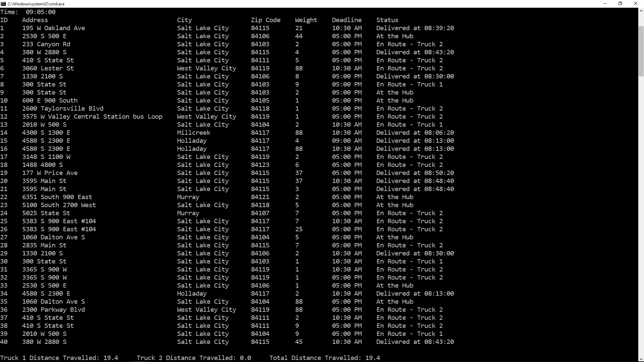Close the command prompt window
The height and width of the screenshot is (362, 644).
point(635,4)
